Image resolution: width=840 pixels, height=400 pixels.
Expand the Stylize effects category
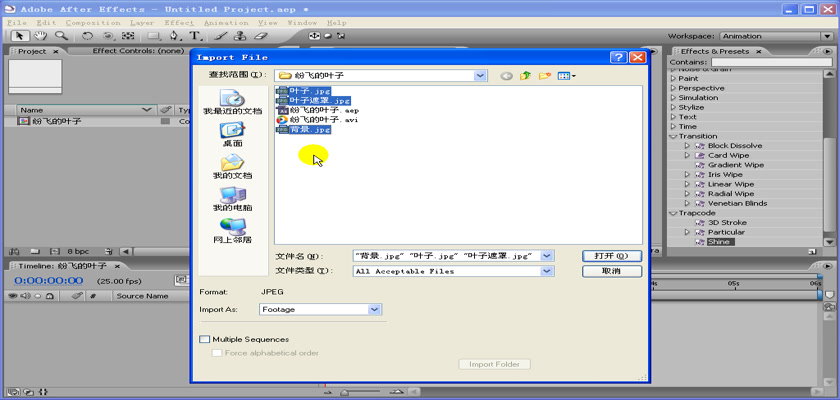pyautogui.click(x=673, y=108)
